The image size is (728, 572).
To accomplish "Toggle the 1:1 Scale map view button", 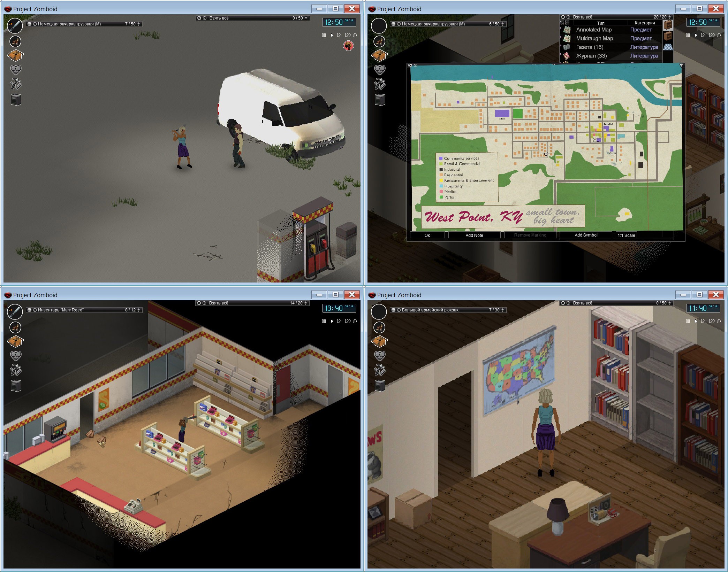I will pos(639,235).
